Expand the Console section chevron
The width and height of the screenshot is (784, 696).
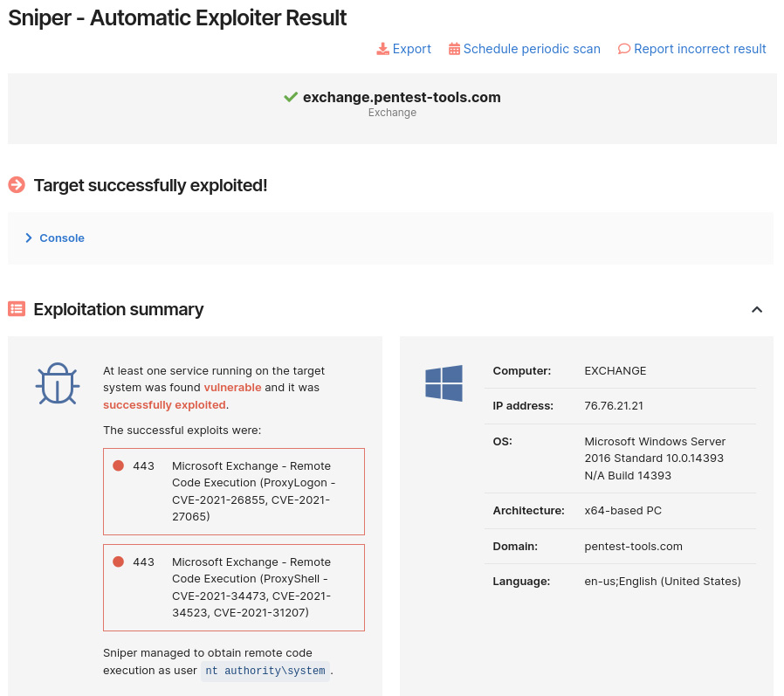tap(29, 238)
